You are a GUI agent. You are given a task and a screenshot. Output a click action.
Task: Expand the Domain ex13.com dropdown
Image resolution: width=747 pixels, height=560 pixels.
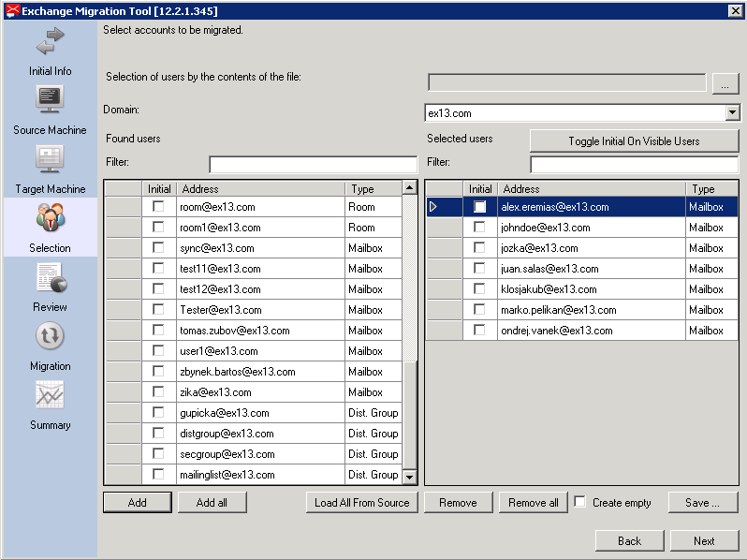732,113
